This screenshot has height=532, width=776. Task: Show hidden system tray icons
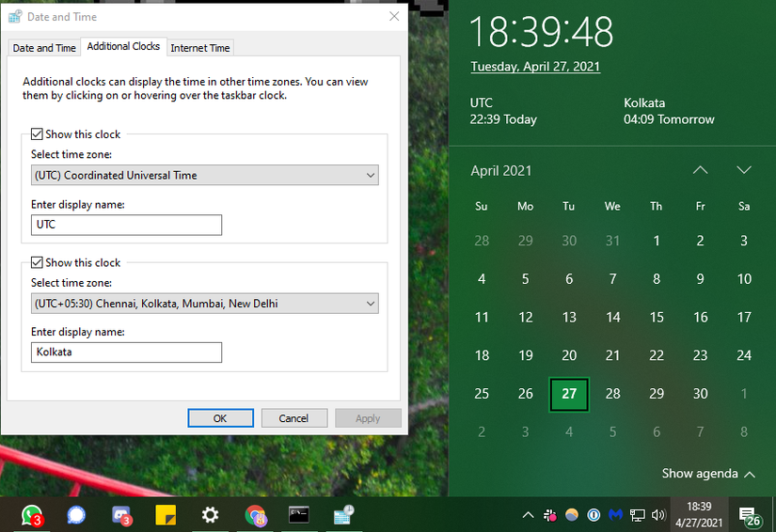[x=528, y=515]
